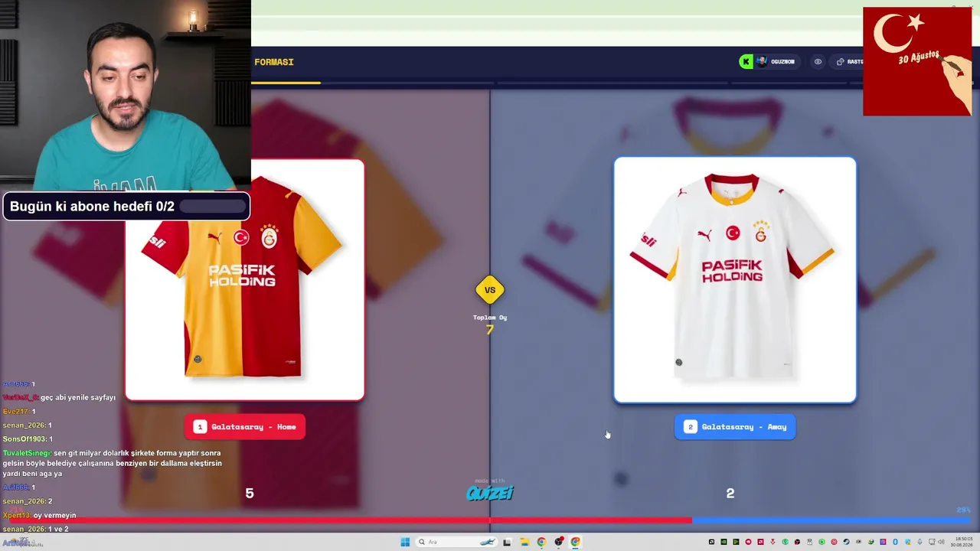Click the home vote count 5
Viewport: 980px width, 551px height.
pos(250,494)
